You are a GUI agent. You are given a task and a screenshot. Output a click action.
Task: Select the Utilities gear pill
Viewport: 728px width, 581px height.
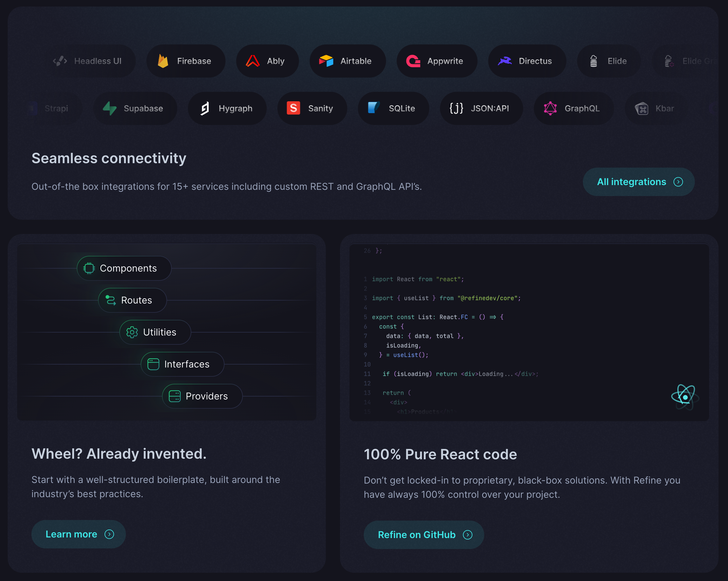click(155, 332)
